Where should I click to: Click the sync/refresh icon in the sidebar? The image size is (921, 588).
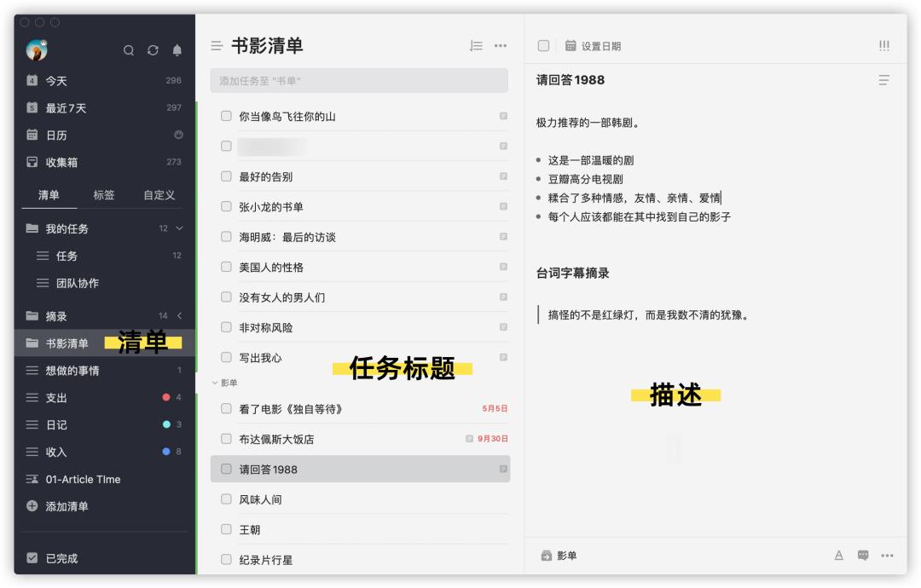coord(151,50)
